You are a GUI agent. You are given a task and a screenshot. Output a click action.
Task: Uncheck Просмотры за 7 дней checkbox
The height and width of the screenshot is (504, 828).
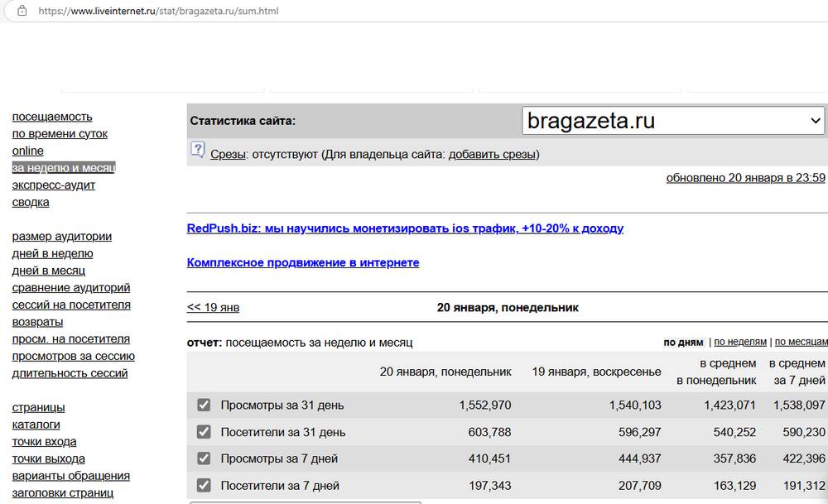204,458
